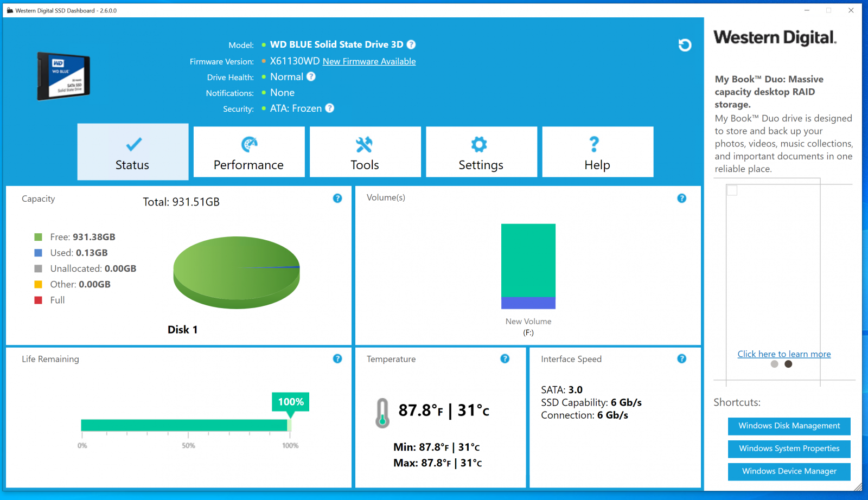Launch Windows Disk Management shortcut
The width and height of the screenshot is (868, 500).
[789, 426]
